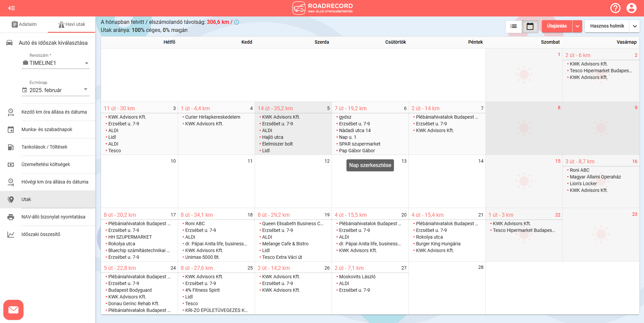The height and width of the screenshot is (323, 644).
Task: Click Burger King Hungária entry
Action: (438, 244)
